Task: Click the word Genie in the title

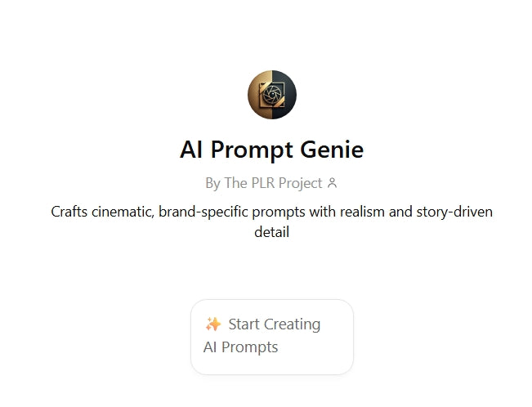Action: [x=331, y=150]
